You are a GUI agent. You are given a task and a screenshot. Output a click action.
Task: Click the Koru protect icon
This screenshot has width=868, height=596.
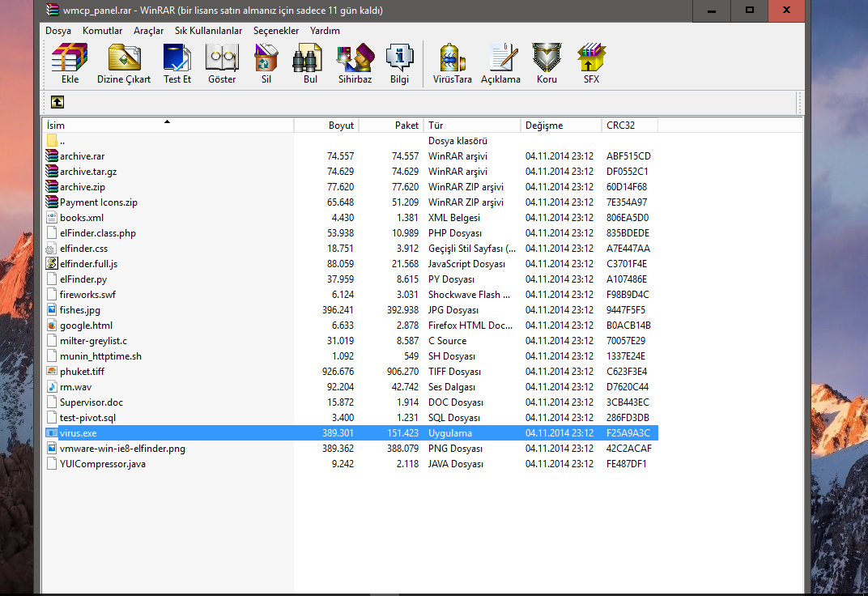pos(547,63)
